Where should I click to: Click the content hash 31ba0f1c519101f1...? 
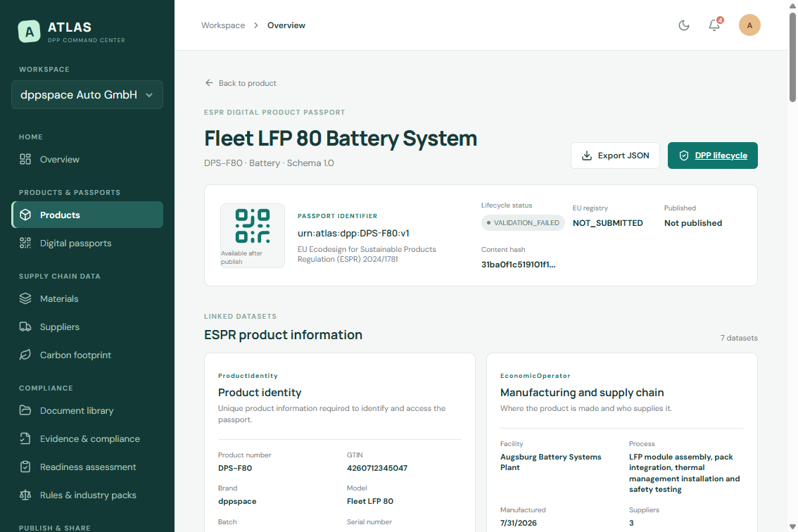[x=518, y=265]
